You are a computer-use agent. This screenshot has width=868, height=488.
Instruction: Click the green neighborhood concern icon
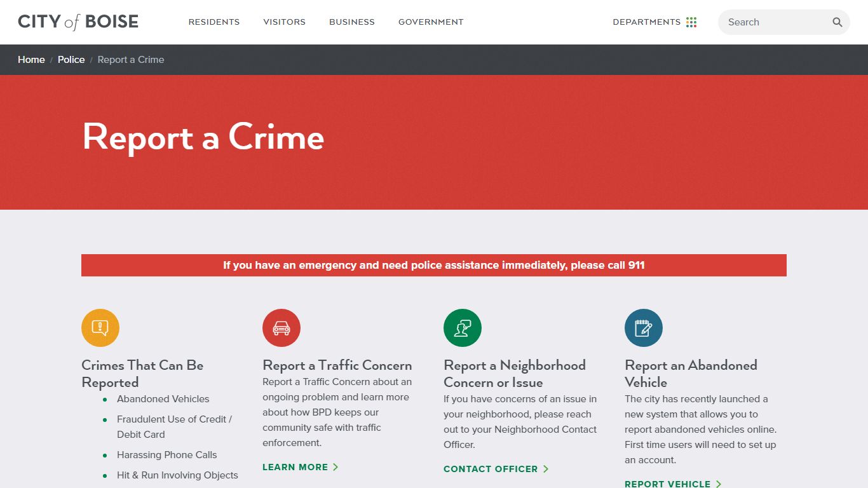point(463,328)
